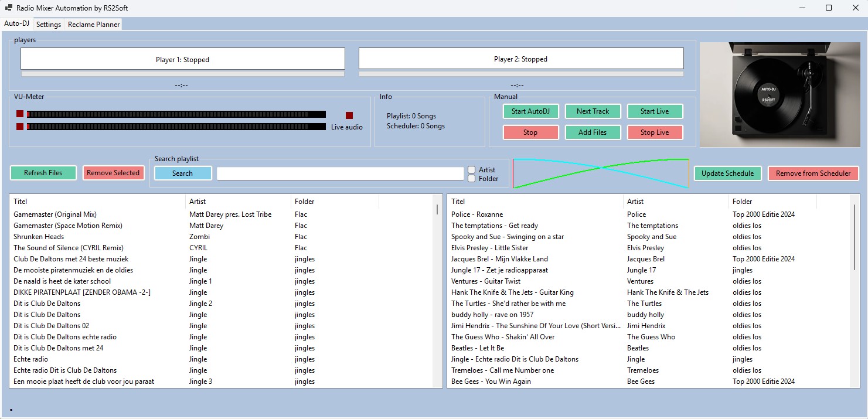Stop the current playback
This screenshot has width=868, height=419.
[530, 132]
